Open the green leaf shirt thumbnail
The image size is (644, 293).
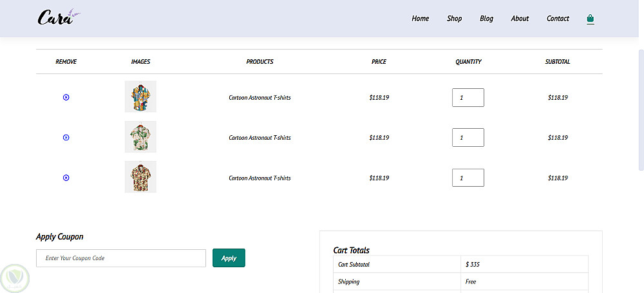coord(140,137)
